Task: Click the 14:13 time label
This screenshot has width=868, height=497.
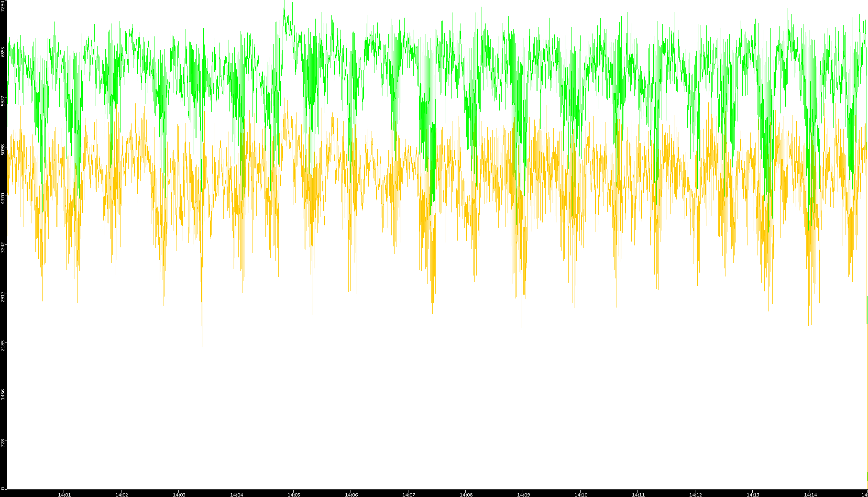Action: coord(753,495)
